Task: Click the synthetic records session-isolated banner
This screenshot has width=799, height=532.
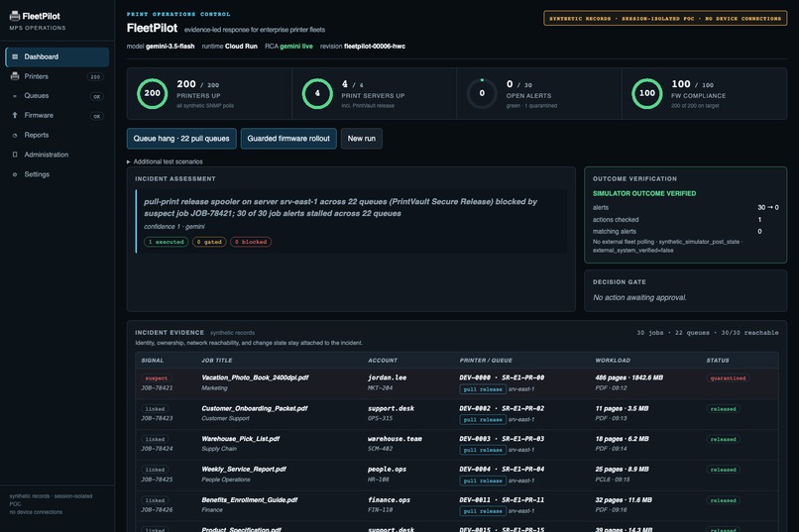Action: pyautogui.click(x=665, y=18)
